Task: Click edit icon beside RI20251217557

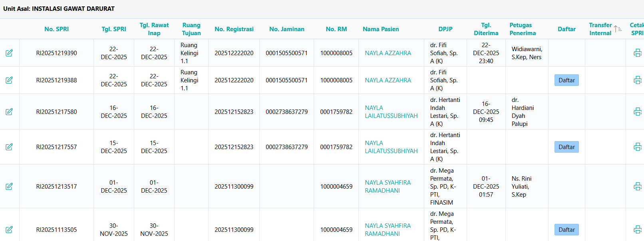Action: pos(9,147)
